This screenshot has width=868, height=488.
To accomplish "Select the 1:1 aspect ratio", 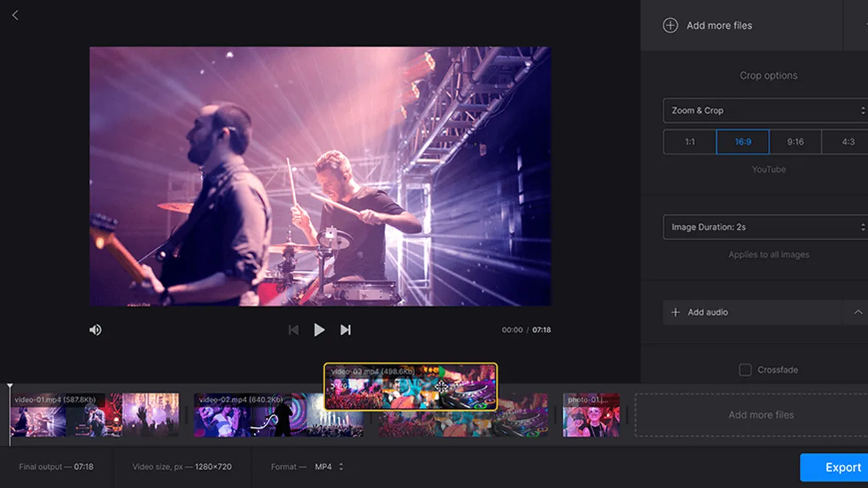I will click(x=690, y=142).
